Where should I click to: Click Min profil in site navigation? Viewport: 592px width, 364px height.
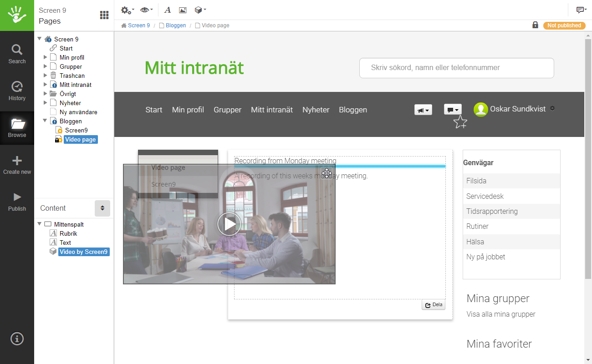point(188,110)
